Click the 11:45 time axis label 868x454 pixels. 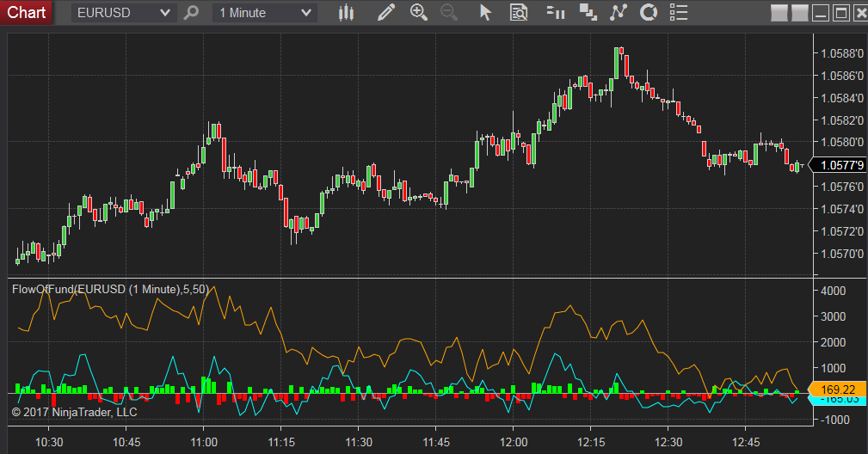(435, 442)
